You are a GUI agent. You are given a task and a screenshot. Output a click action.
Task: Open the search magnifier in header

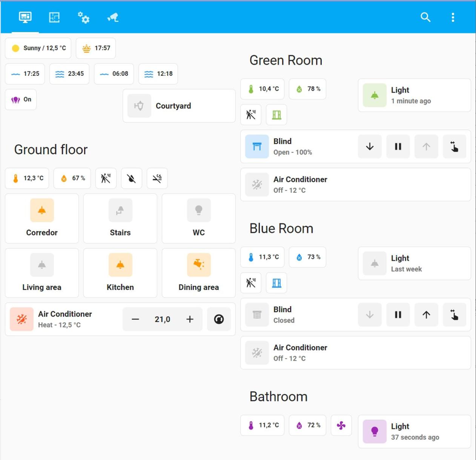(x=425, y=17)
